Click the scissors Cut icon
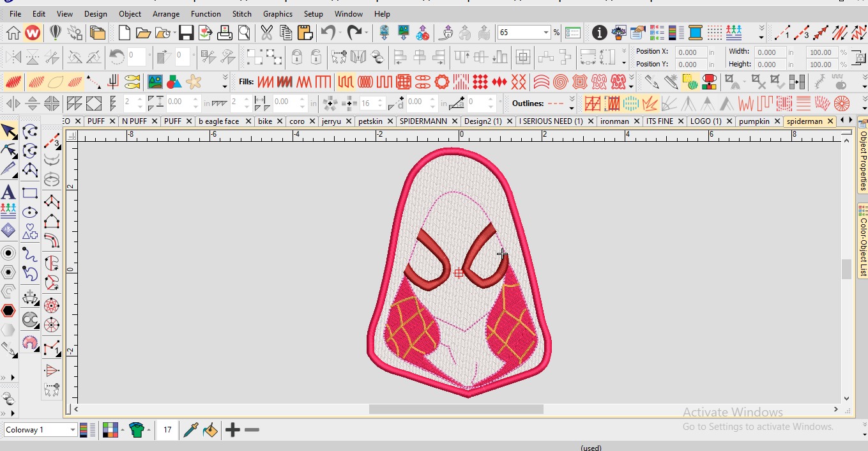 [x=266, y=33]
